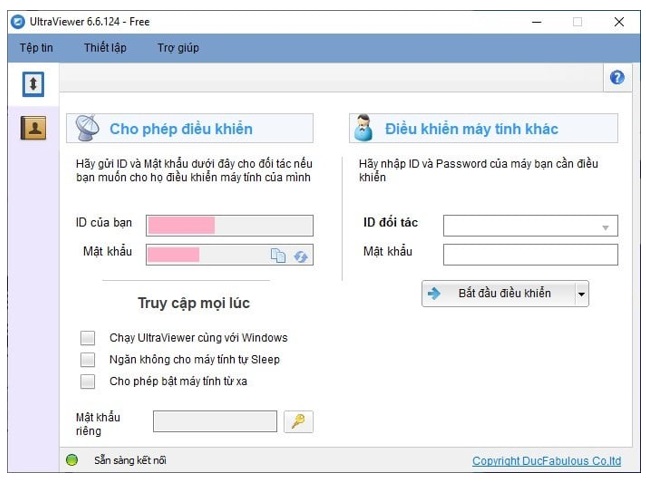Click the blue help question mark icon
This screenshot has height=484, width=646.
coord(616,78)
